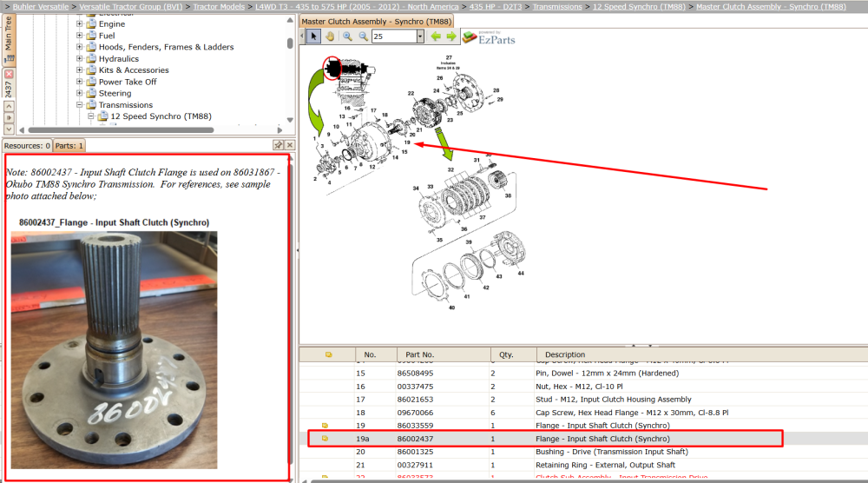Activate the hand pan tool
868x483 pixels.
[x=330, y=36]
